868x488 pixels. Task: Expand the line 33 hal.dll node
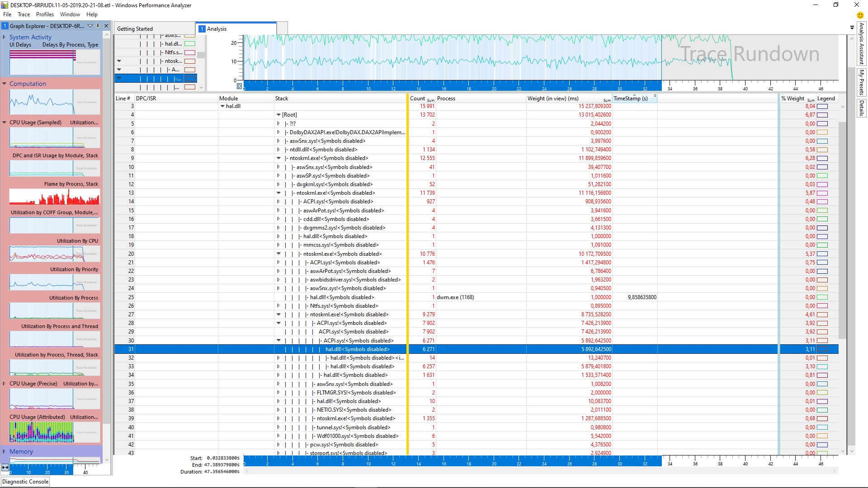click(x=278, y=366)
